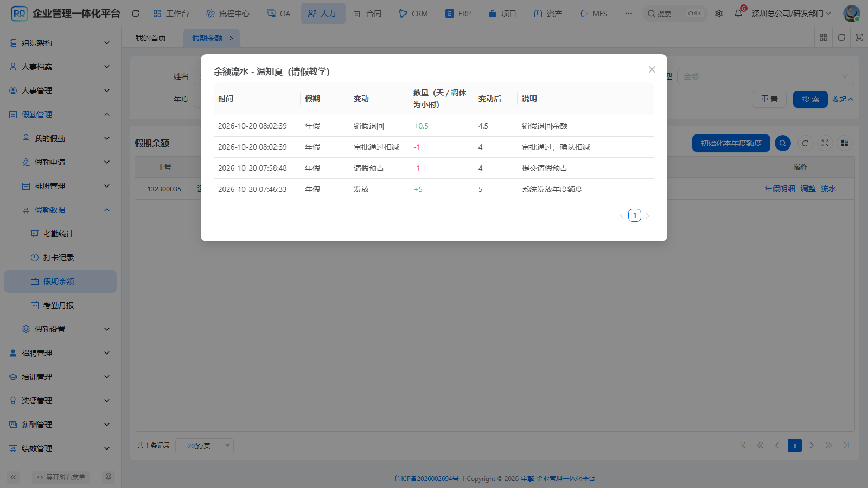Expand the 人事档案 sidebar menu
The width and height of the screenshot is (868, 488).
click(60, 67)
